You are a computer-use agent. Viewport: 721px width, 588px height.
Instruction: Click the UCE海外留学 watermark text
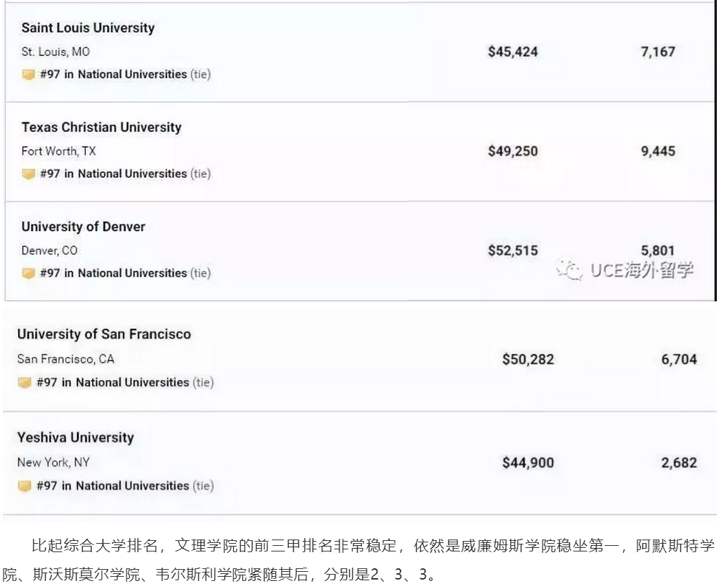coord(642,270)
